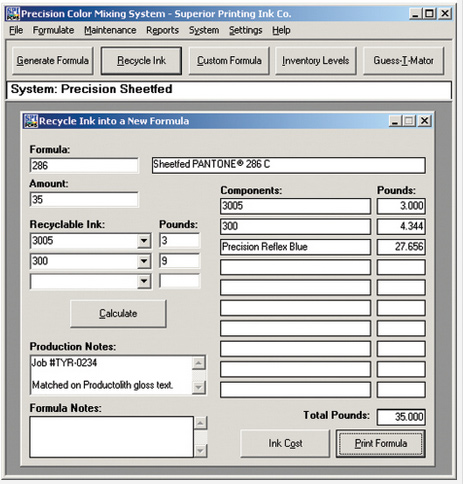Open the Reports menu

[x=162, y=30]
